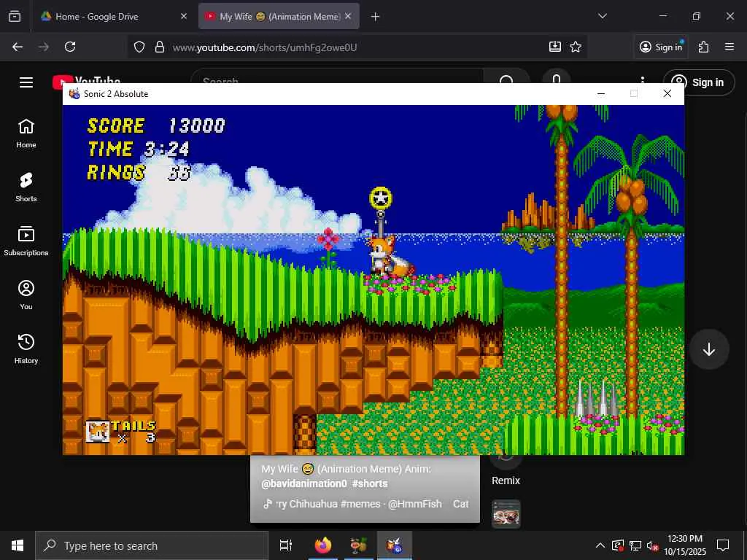The height and width of the screenshot is (560, 747).
Task: Click the Remix button label
Action: coord(506,481)
